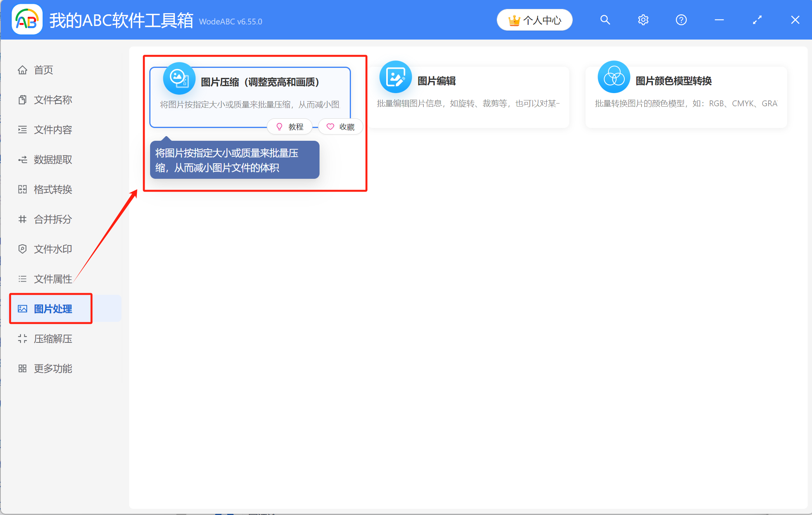812x515 pixels.
Task: Select 文件名称 in the sidebar
Action: click(x=53, y=100)
